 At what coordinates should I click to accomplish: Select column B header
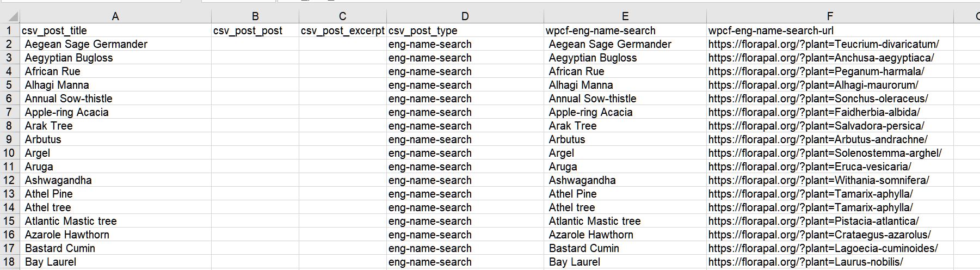(255, 16)
